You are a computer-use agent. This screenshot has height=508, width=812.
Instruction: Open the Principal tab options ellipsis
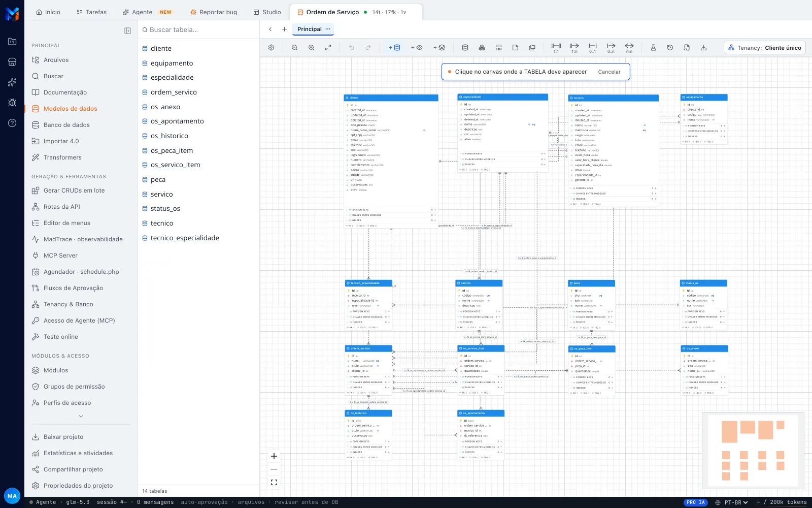pyautogui.click(x=328, y=29)
